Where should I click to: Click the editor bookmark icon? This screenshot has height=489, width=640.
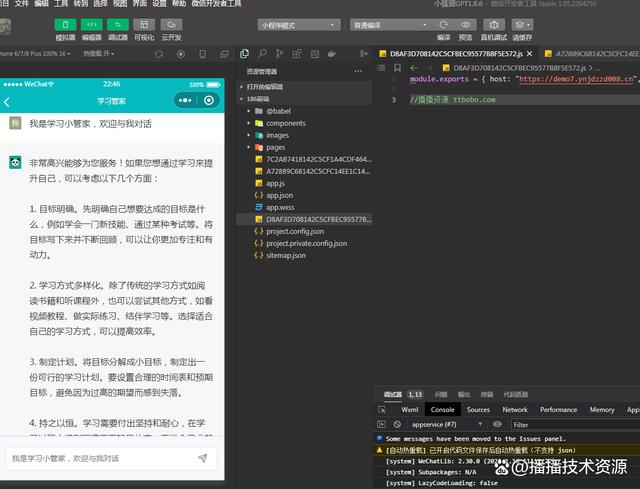click(397, 68)
